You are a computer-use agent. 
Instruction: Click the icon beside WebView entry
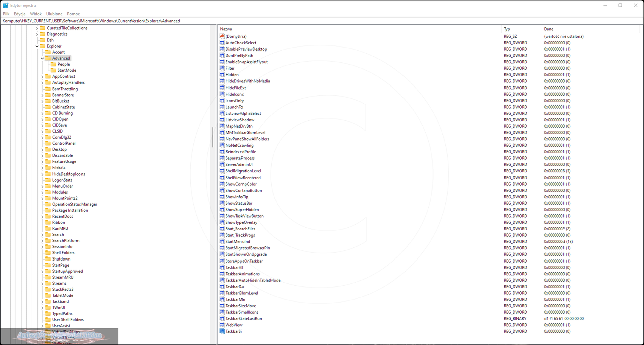[x=222, y=325]
